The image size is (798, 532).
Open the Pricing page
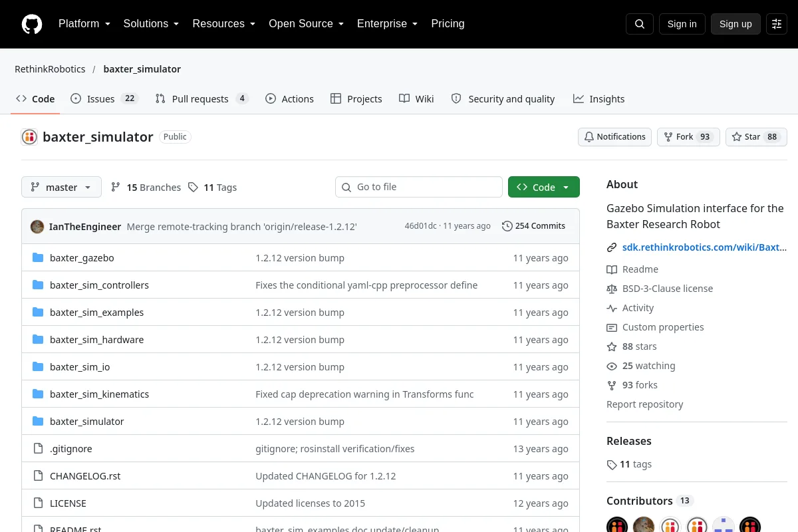coord(448,24)
